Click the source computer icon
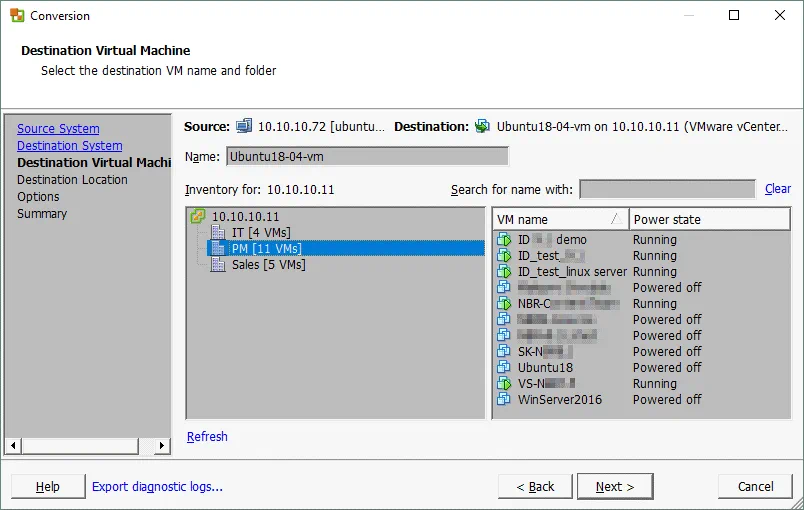The width and height of the screenshot is (804, 510). click(x=244, y=127)
